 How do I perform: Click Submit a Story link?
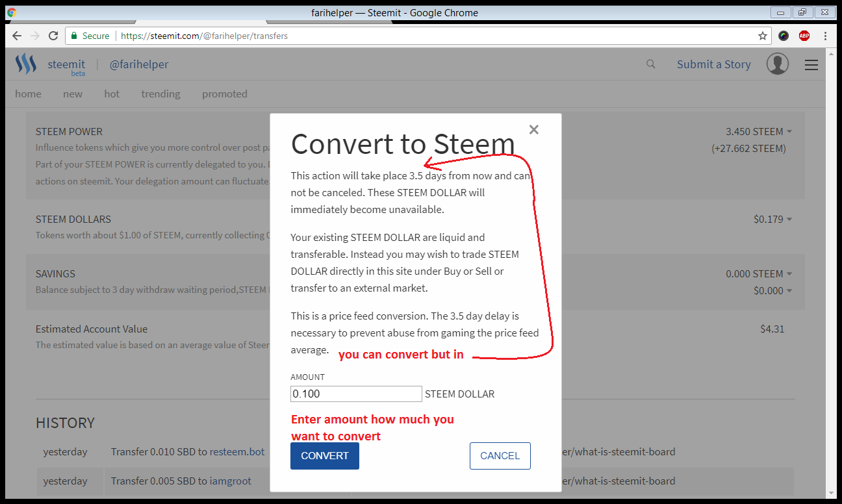point(713,64)
